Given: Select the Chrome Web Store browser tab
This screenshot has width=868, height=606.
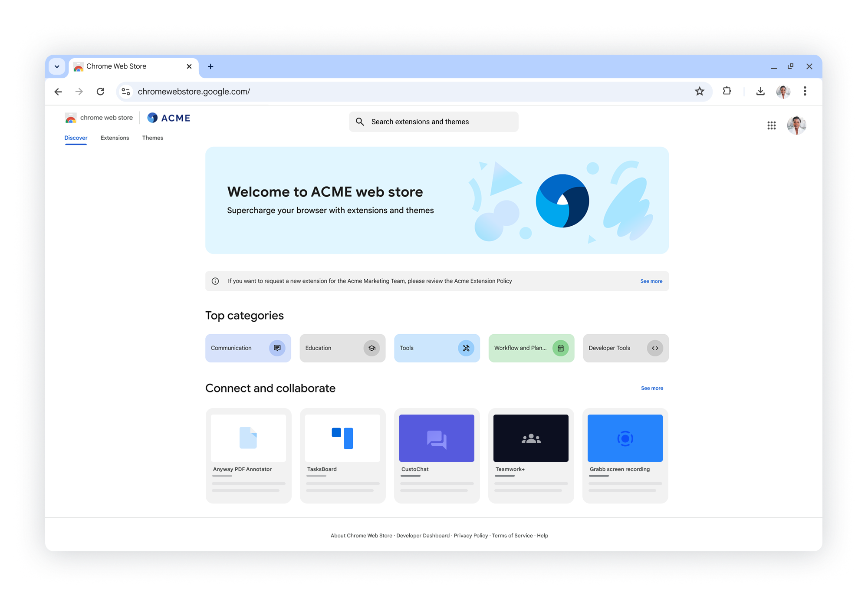Looking at the screenshot, I should [x=134, y=67].
